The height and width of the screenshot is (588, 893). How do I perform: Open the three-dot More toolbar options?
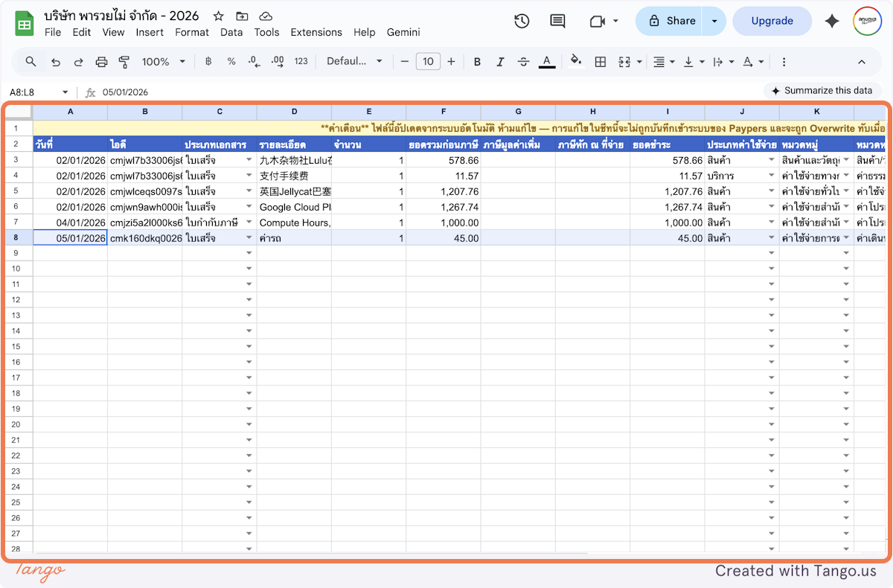(784, 62)
